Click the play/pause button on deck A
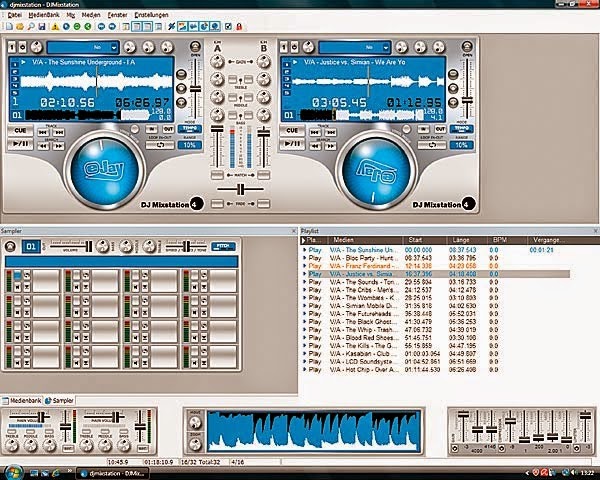The height and width of the screenshot is (480, 600). [20, 144]
